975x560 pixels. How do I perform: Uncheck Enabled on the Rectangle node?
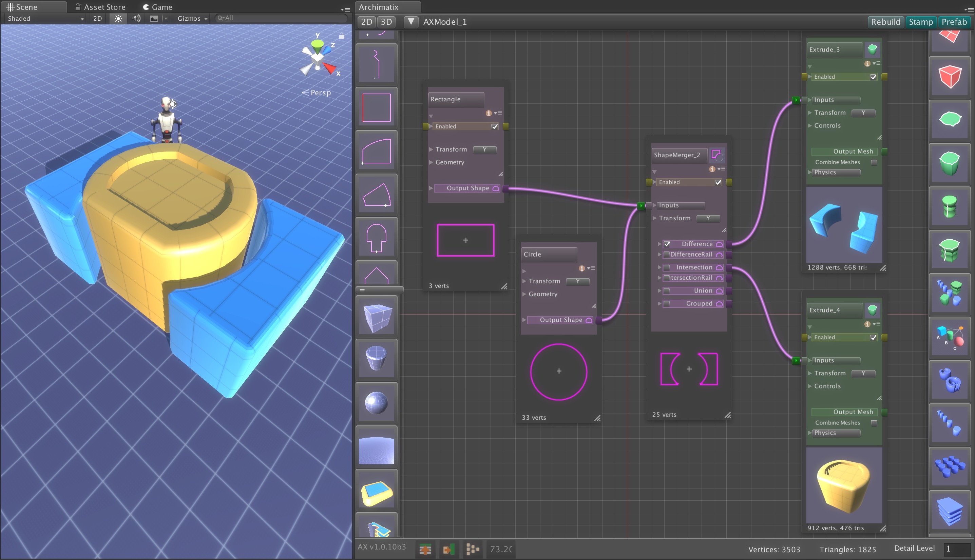pos(494,126)
